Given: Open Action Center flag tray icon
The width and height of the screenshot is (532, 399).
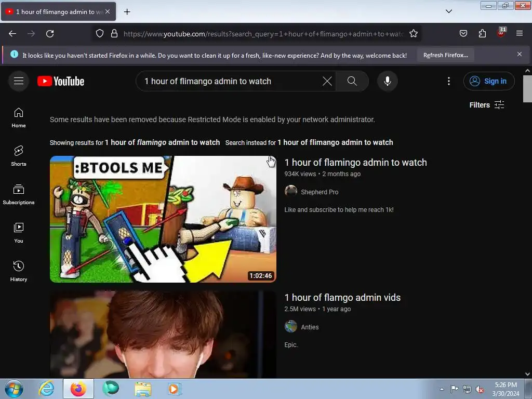Looking at the screenshot, I should 454,389.
